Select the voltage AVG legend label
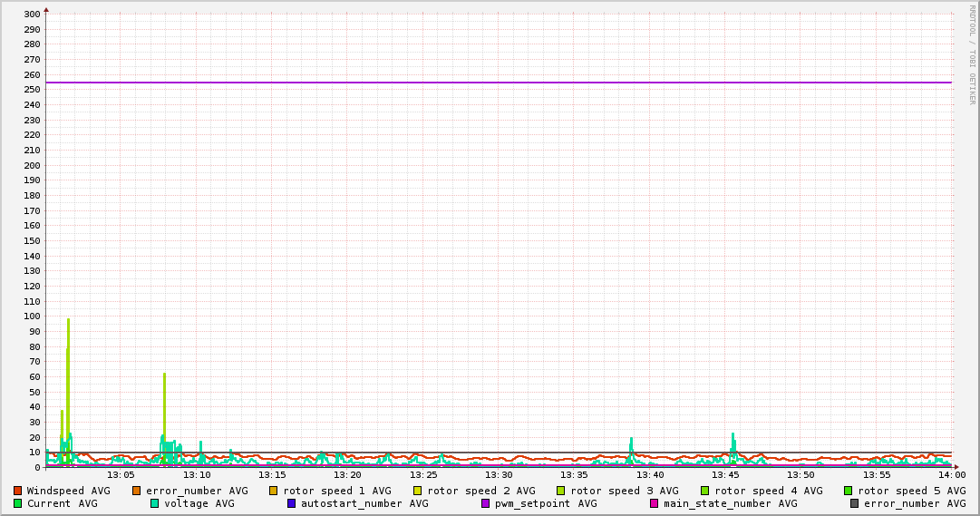This screenshot has width=980, height=516. [x=199, y=503]
